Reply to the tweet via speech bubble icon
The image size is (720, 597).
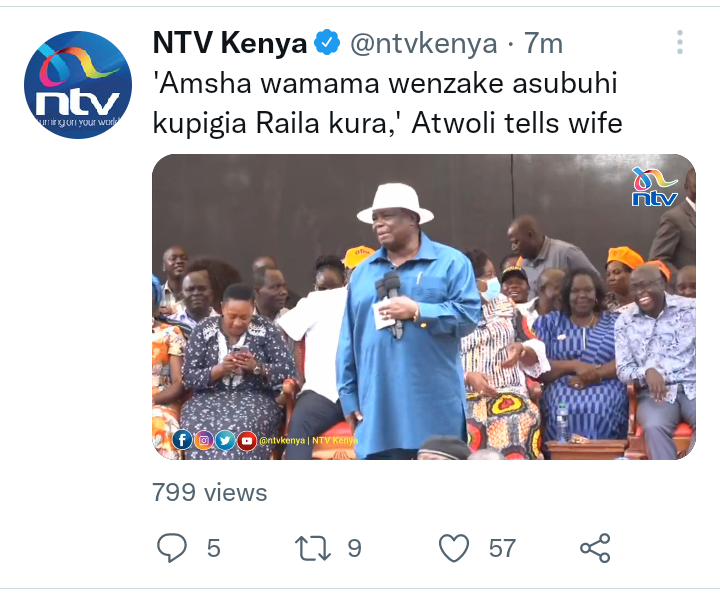[x=172, y=548]
